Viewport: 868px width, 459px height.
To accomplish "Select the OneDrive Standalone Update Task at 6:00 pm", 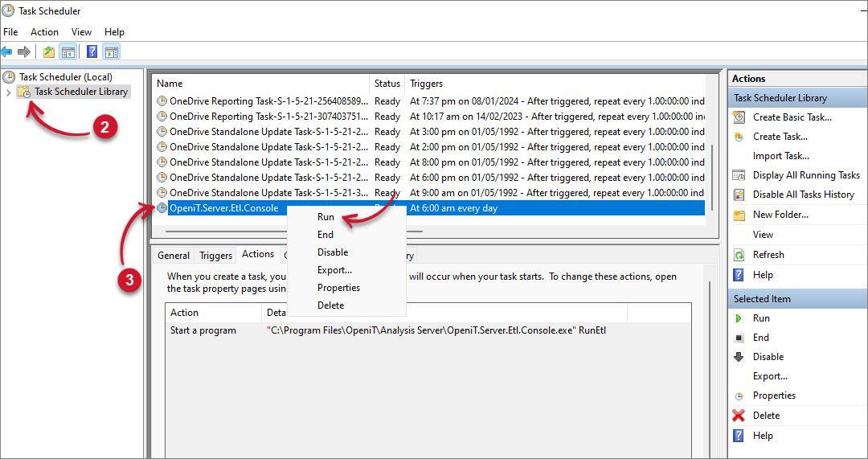I will [431, 177].
